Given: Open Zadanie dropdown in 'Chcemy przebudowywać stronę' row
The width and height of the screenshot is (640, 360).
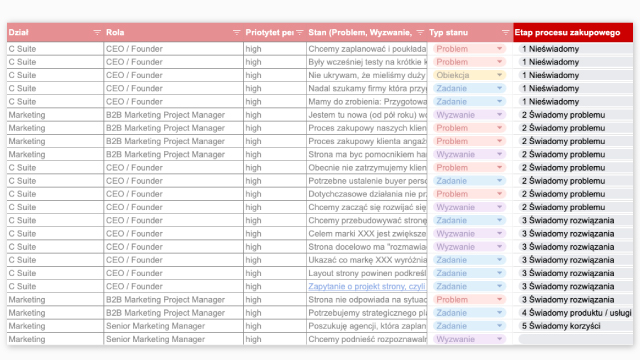Looking at the screenshot, I should coord(469,220).
